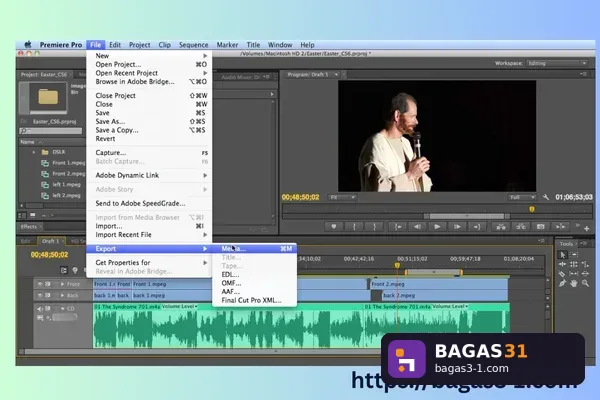Open the Apple menu
Screen dimensions: 600x400
tap(28, 45)
